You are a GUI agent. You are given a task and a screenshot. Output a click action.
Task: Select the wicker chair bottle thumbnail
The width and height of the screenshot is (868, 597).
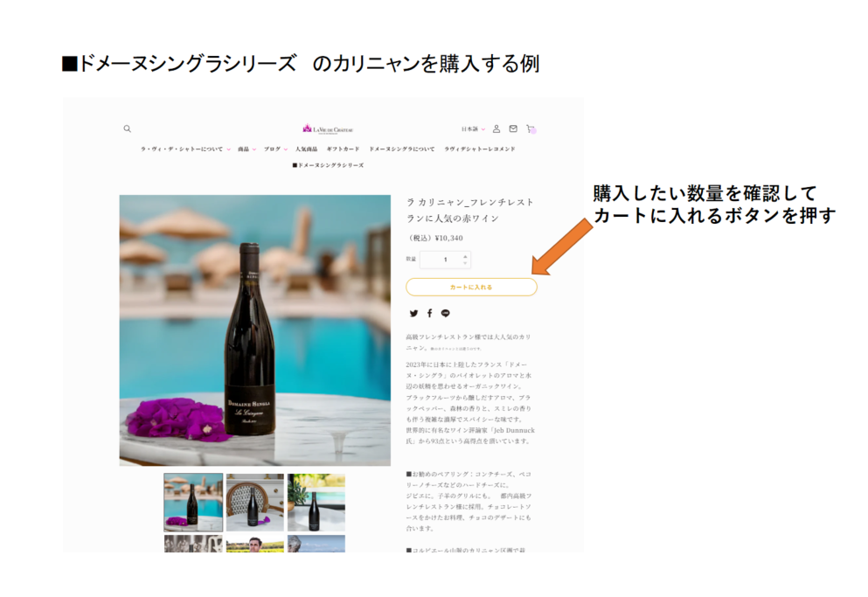pyautogui.click(x=254, y=503)
